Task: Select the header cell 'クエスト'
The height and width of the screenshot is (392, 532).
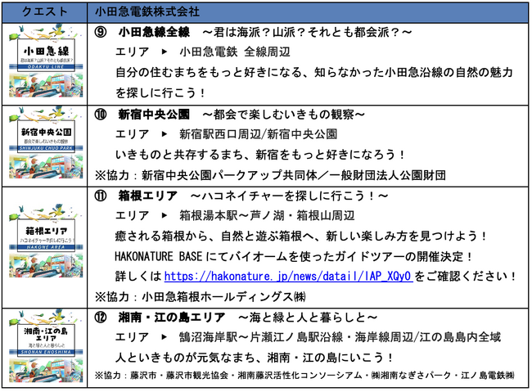Action: tap(45, 12)
